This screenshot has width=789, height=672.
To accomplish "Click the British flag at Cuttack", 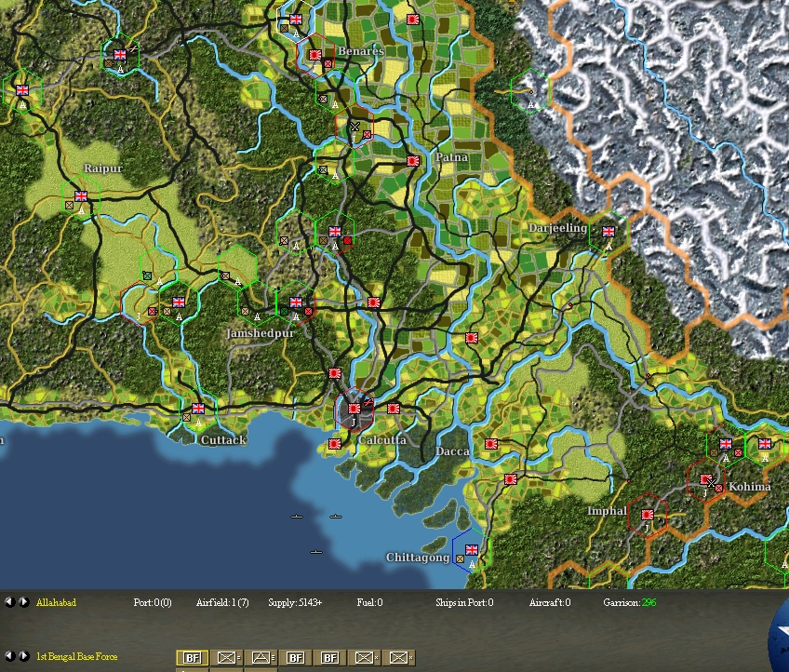I will coord(198,409).
